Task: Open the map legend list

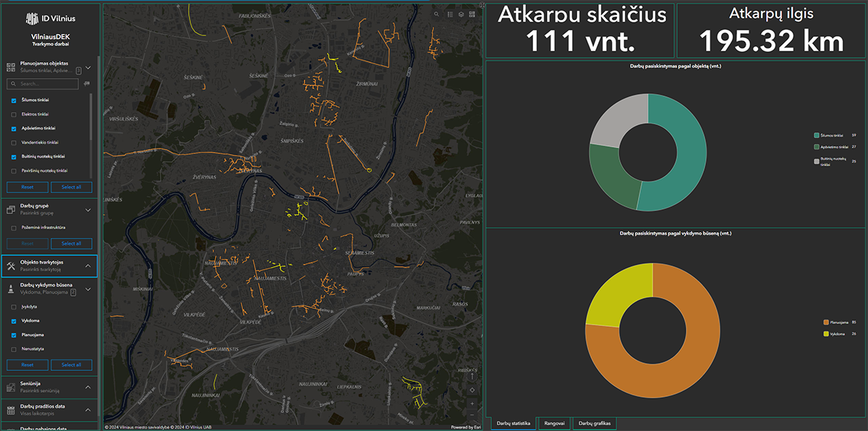Action: 449,14
